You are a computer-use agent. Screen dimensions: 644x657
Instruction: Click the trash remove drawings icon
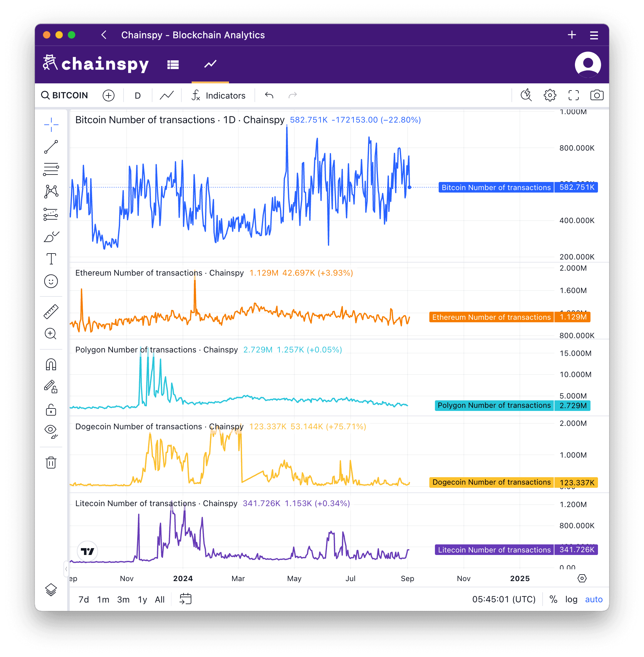click(51, 462)
